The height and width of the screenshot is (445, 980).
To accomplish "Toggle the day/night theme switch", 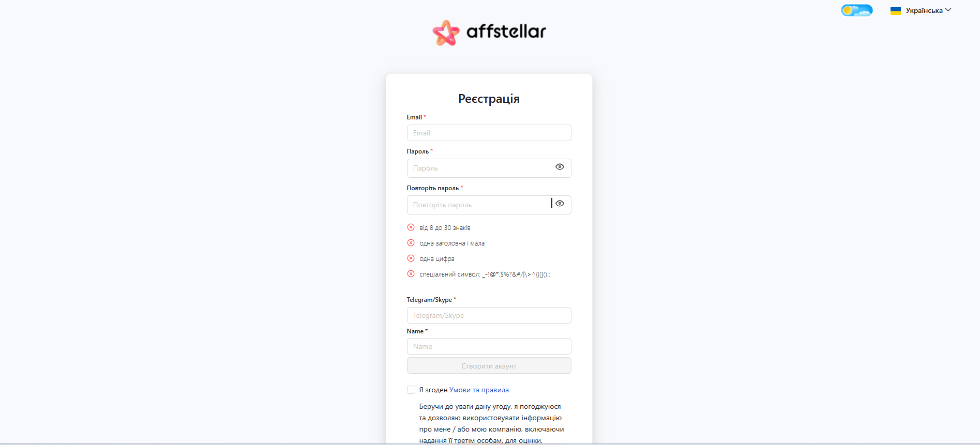I will pos(856,10).
